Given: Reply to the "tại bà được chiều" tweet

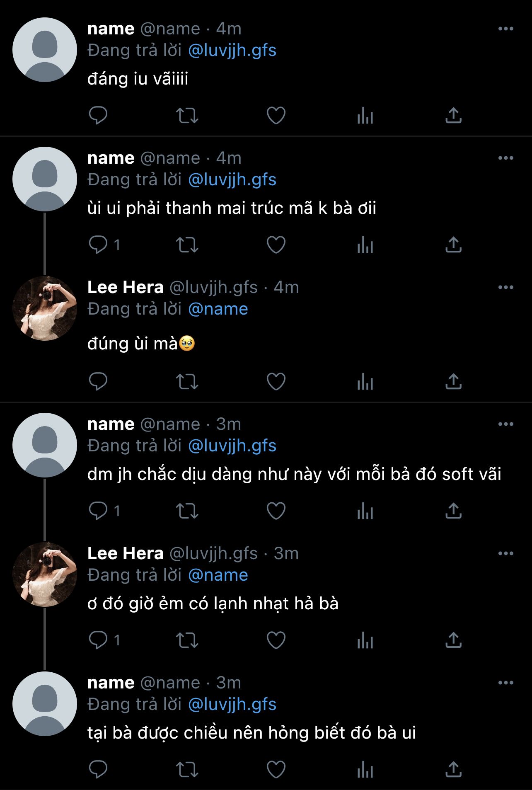Looking at the screenshot, I should pos(98,769).
